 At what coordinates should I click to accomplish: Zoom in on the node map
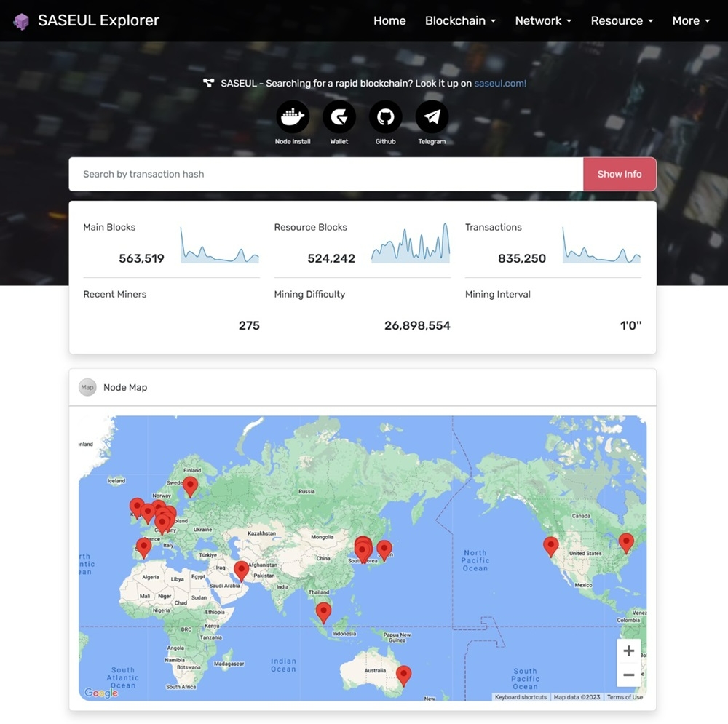click(629, 651)
